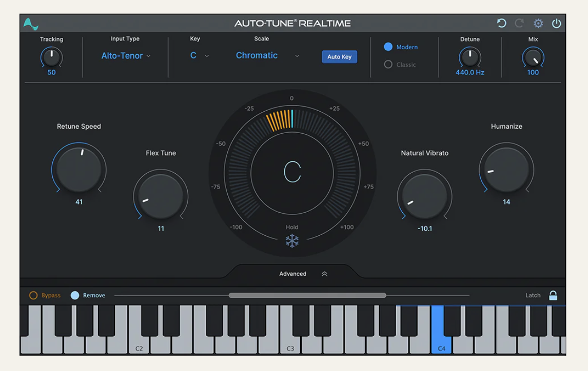588x371 pixels.
Task: Click the Retune Speed knob
Action: tap(79, 169)
